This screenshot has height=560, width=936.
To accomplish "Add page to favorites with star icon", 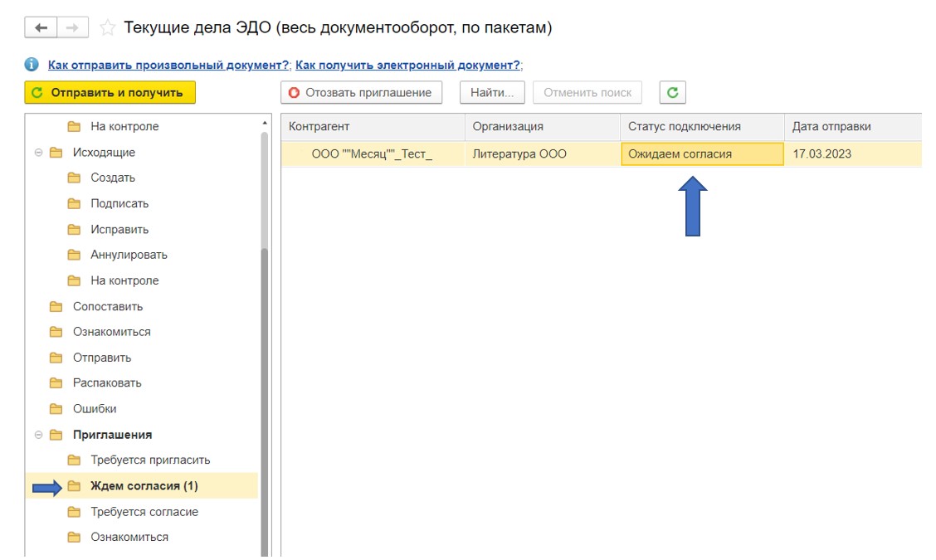I will pyautogui.click(x=107, y=28).
